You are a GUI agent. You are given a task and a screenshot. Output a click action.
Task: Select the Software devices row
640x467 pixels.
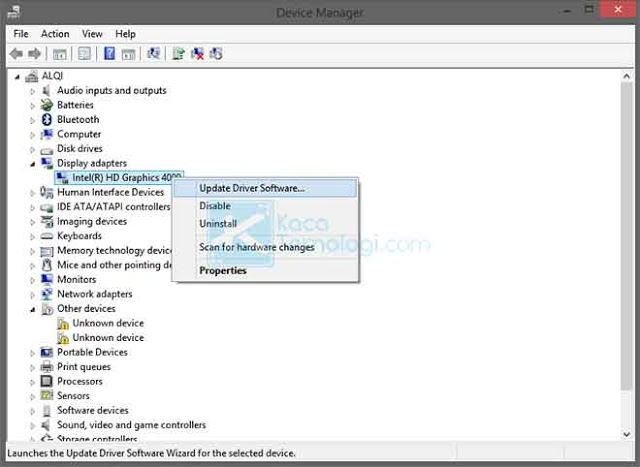tap(93, 410)
